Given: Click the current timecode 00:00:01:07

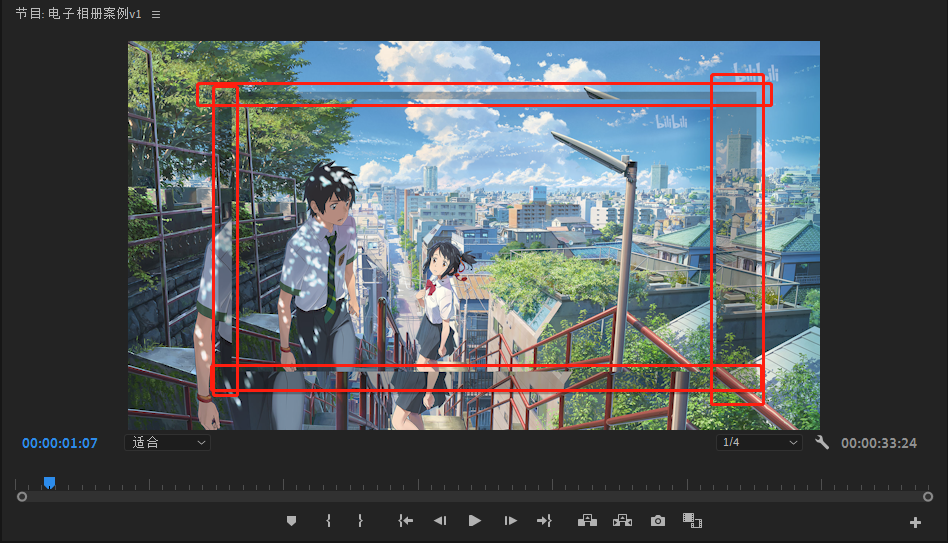Looking at the screenshot, I should click(60, 443).
